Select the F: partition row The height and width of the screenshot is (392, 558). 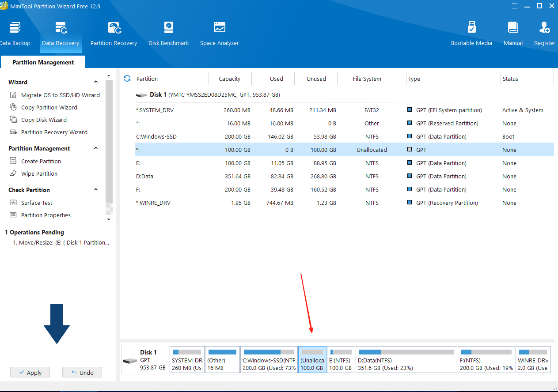(x=344, y=189)
